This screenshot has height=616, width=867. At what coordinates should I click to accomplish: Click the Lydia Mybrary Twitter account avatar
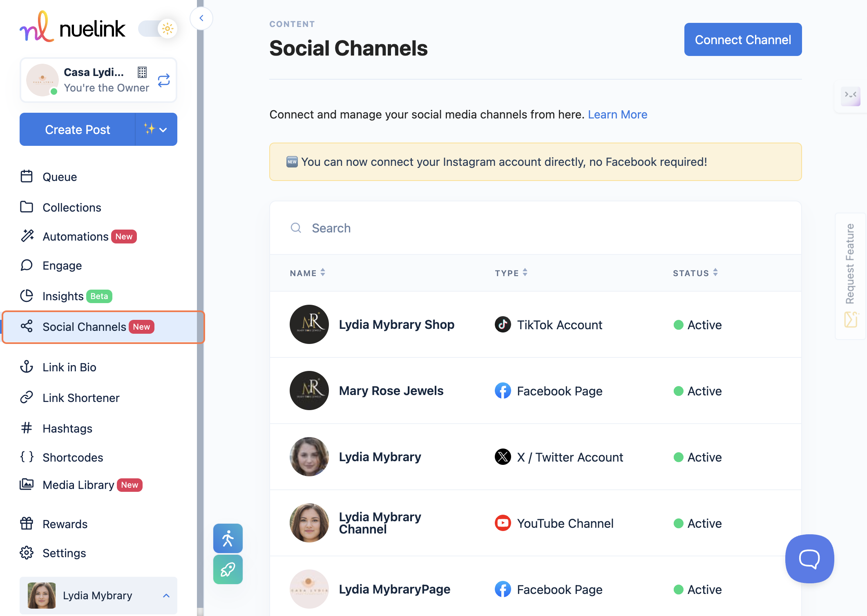[309, 457]
